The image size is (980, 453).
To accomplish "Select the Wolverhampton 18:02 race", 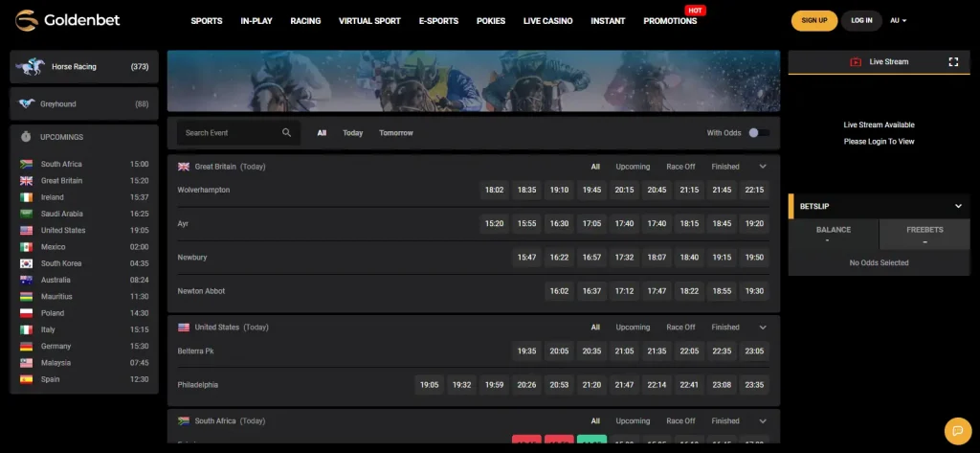I will coord(495,190).
